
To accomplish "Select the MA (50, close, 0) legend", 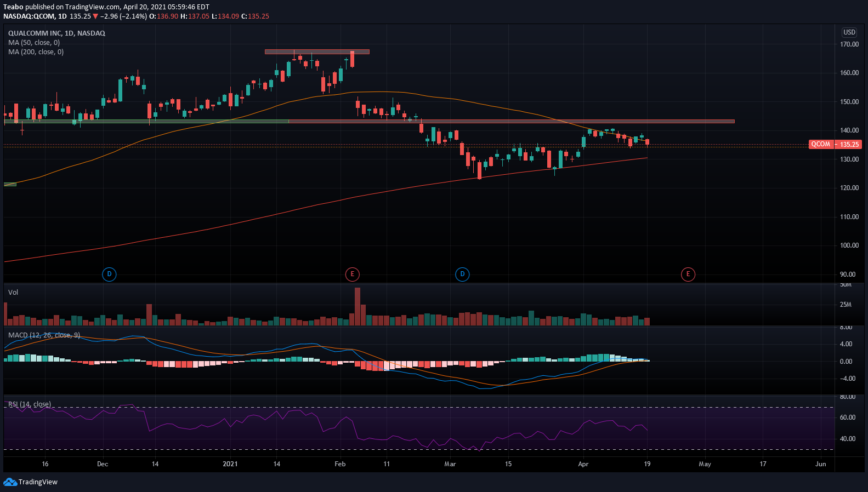I will point(34,43).
